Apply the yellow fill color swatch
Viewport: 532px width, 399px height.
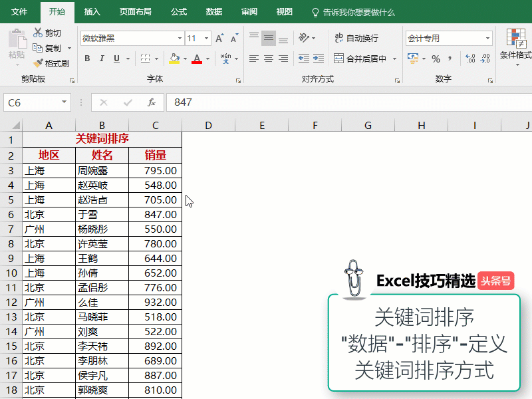click(174, 59)
